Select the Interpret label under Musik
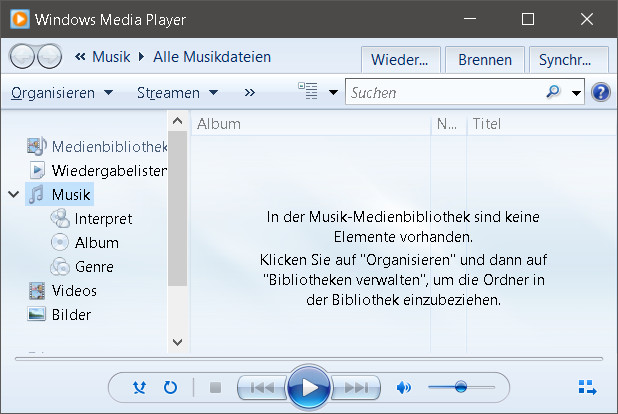Image resolution: width=618 pixels, height=414 pixels. pos(103,219)
